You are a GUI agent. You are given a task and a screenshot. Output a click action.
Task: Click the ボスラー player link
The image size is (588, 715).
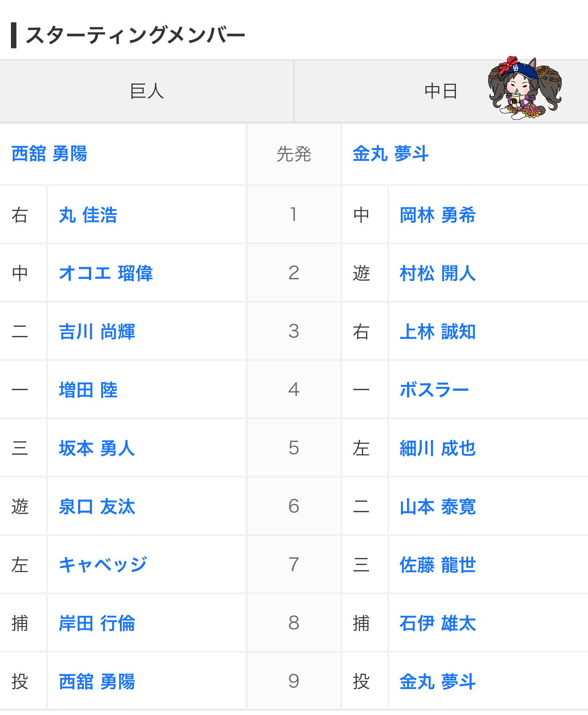434,390
